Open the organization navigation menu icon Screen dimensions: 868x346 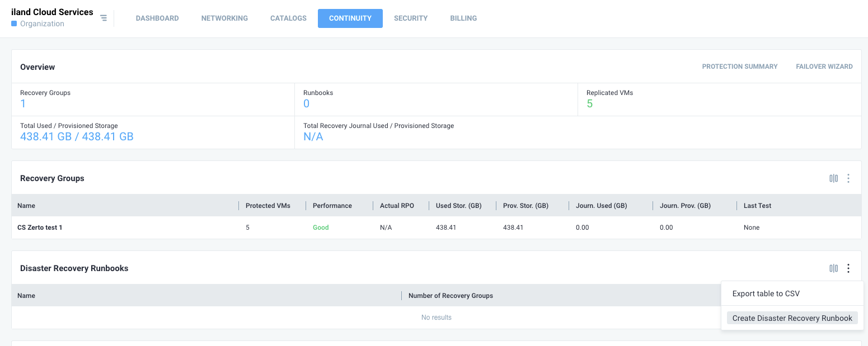[104, 18]
